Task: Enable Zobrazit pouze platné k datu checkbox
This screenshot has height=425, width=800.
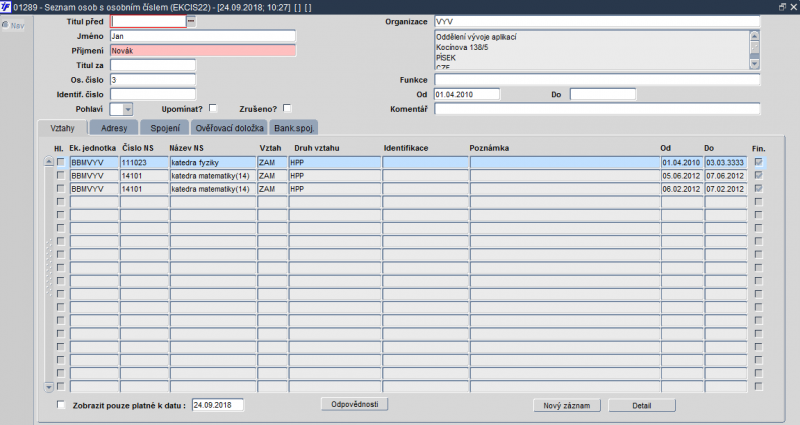Action: [61, 405]
